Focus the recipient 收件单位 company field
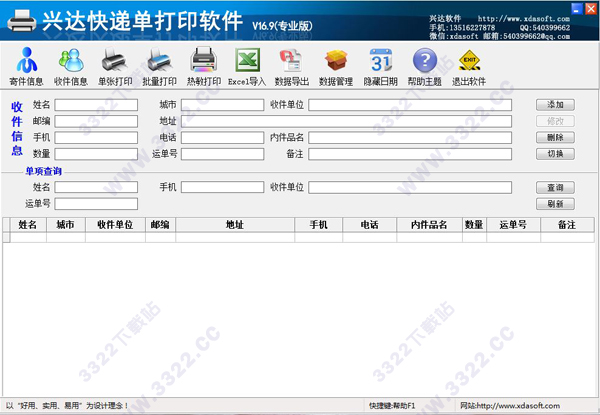Viewport: 600px width, 415px height. [x=410, y=105]
